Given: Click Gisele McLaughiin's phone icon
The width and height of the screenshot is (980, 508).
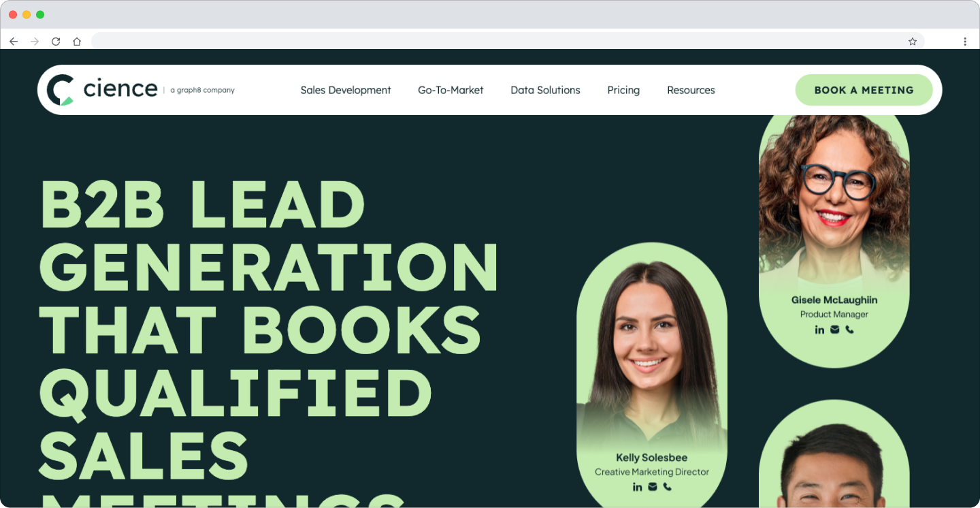Looking at the screenshot, I should point(850,330).
